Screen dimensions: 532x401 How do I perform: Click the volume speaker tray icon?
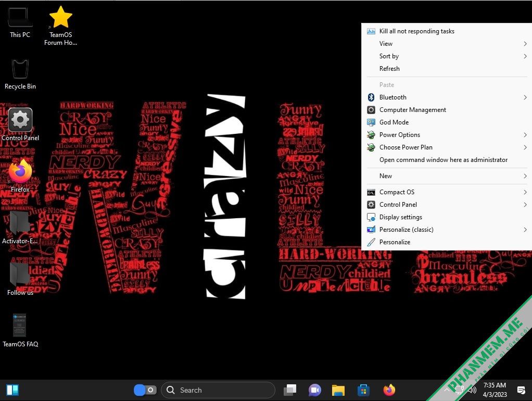coord(472,390)
